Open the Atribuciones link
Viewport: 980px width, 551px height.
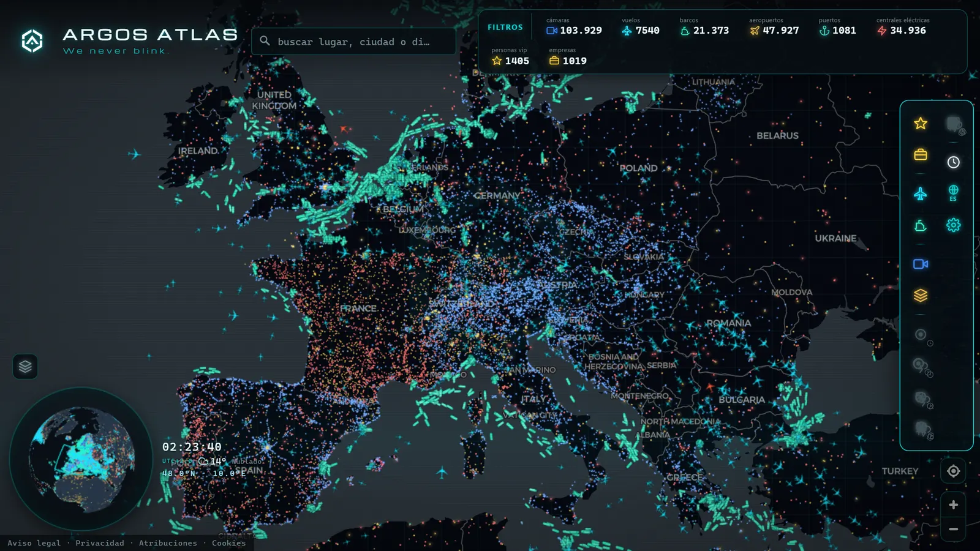(168, 543)
